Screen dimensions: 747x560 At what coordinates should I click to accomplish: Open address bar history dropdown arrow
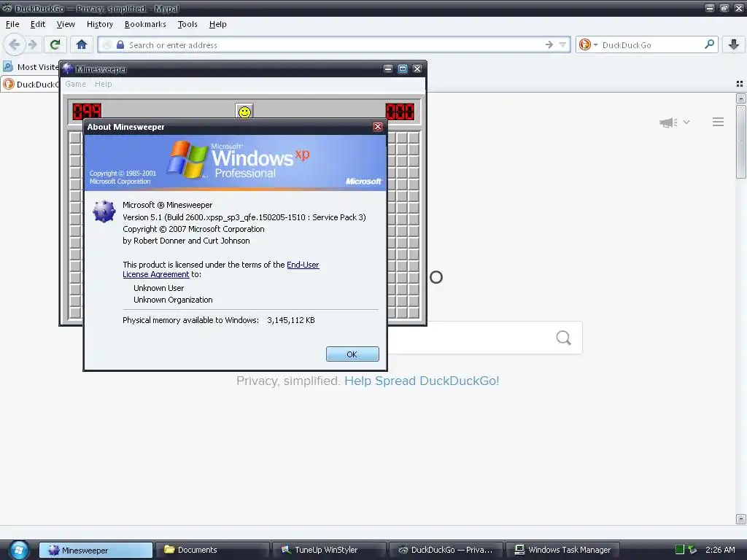(x=562, y=44)
